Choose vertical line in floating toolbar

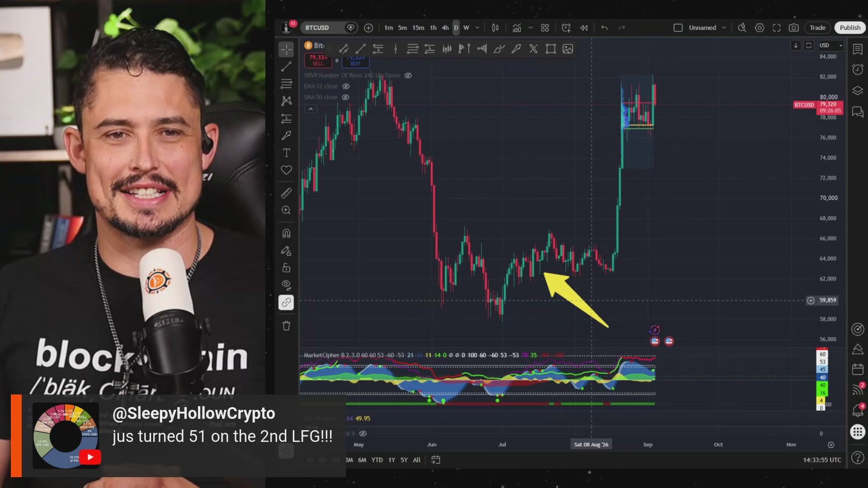tap(396, 49)
